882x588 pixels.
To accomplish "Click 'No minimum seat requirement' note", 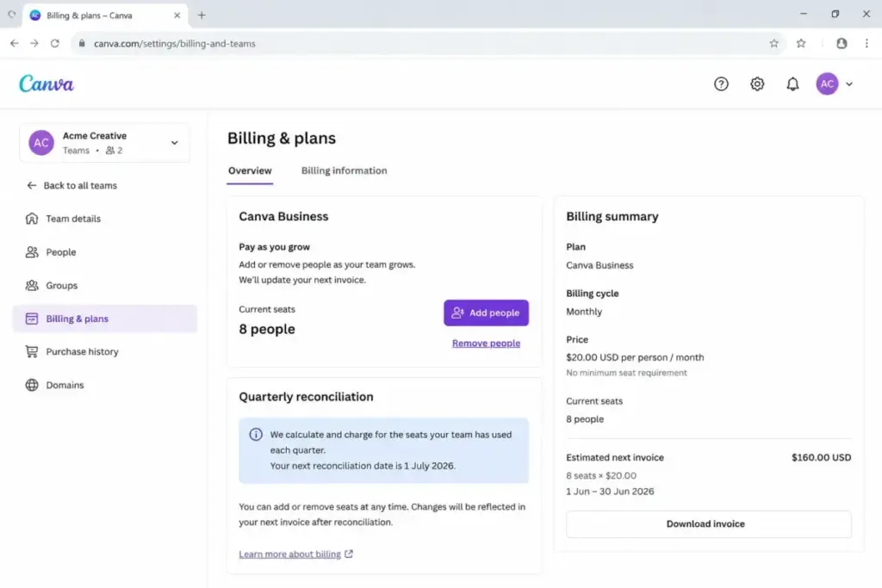I will (626, 373).
